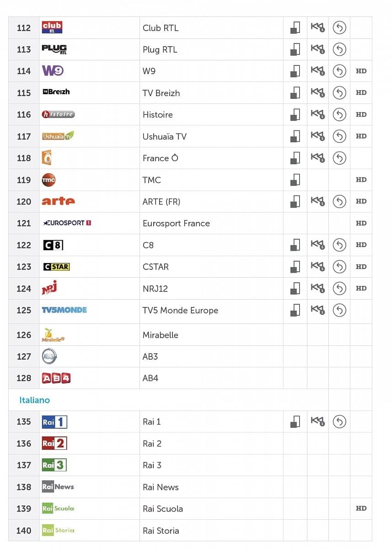Select the Italiano section heading
Screen dimensions: 392x549
[35, 400]
